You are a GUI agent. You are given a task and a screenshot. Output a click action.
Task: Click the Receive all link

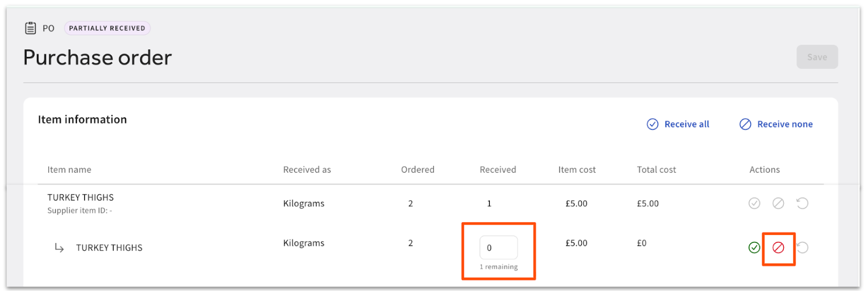click(x=678, y=124)
